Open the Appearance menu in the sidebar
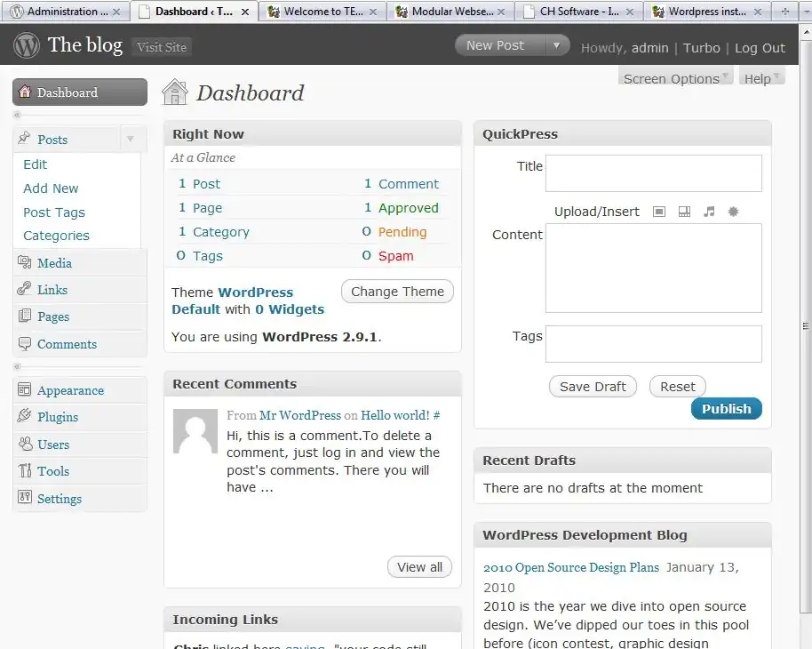This screenshot has width=812, height=649. pyautogui.click(x=70, y=390)
